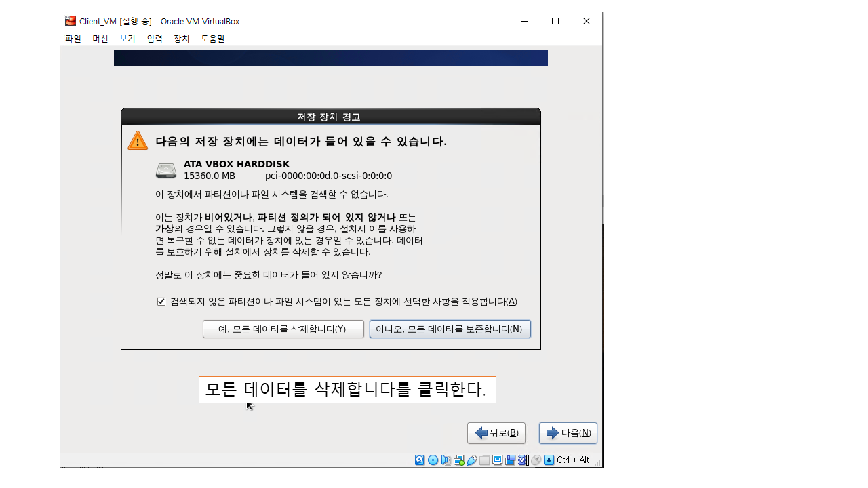Click the network adapter status icon

tap(459, 460)
